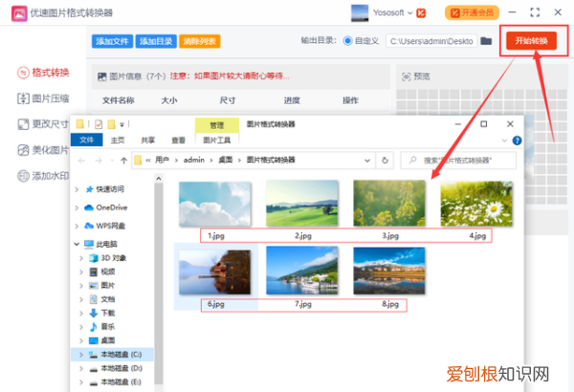The width and height of the screenshot is (574, 392).
Task: Click the app logo icon in title bar
Action: click(x=19, y=13)
